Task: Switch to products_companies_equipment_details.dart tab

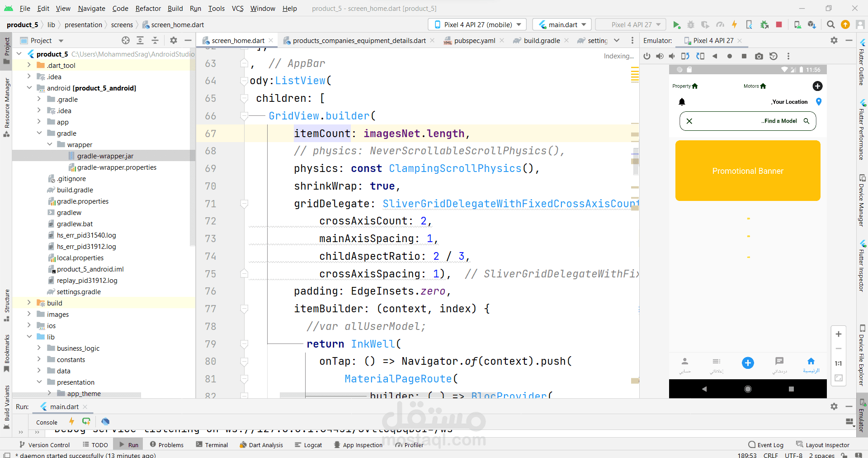Action: pos(359,40)
